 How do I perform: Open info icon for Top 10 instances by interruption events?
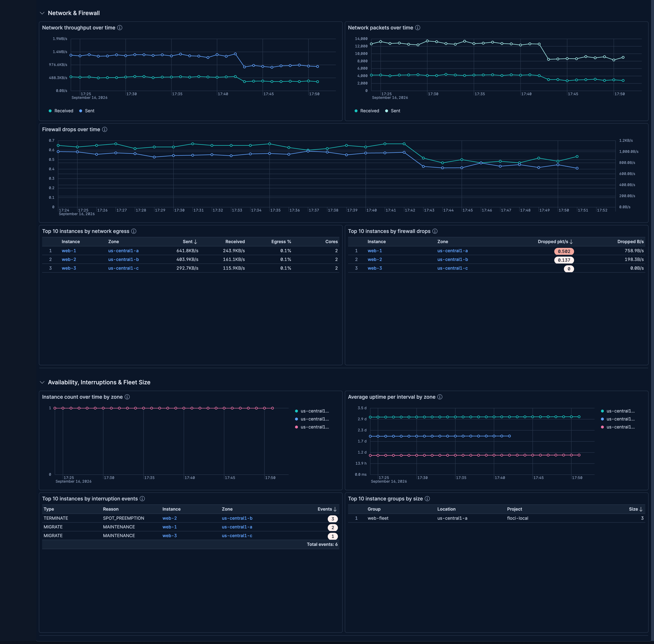click(x=142, y=499)
